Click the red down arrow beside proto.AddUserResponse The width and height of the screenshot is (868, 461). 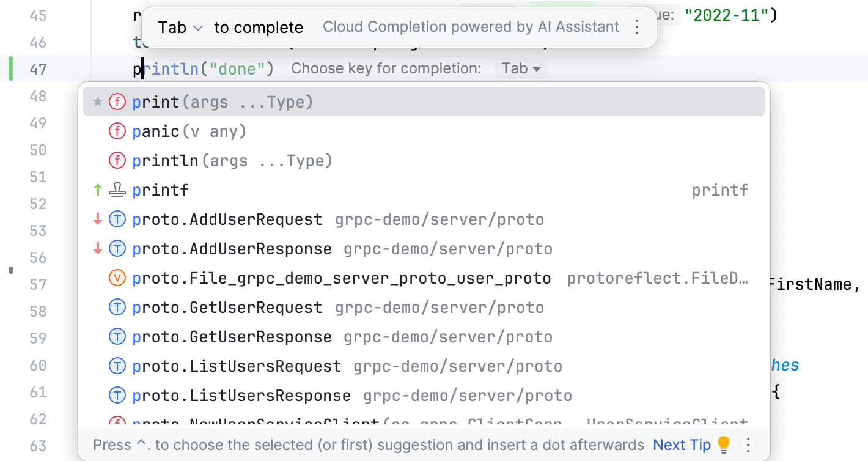point(97,248)
